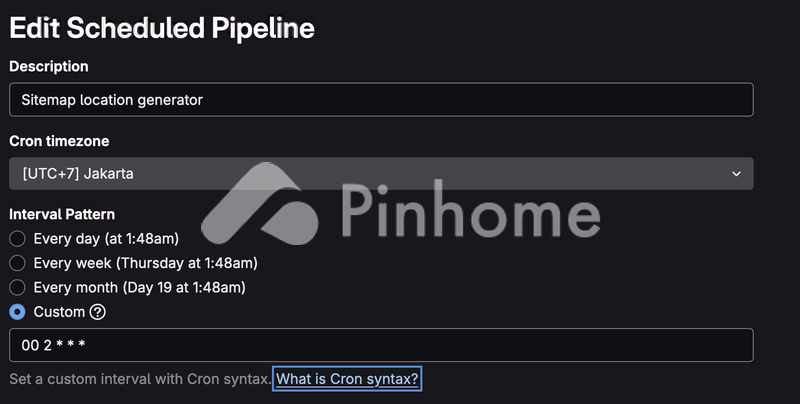This screenshot has width=800, height=404.
Task: Open the Cron timezone dropdown
Action: 380,174
